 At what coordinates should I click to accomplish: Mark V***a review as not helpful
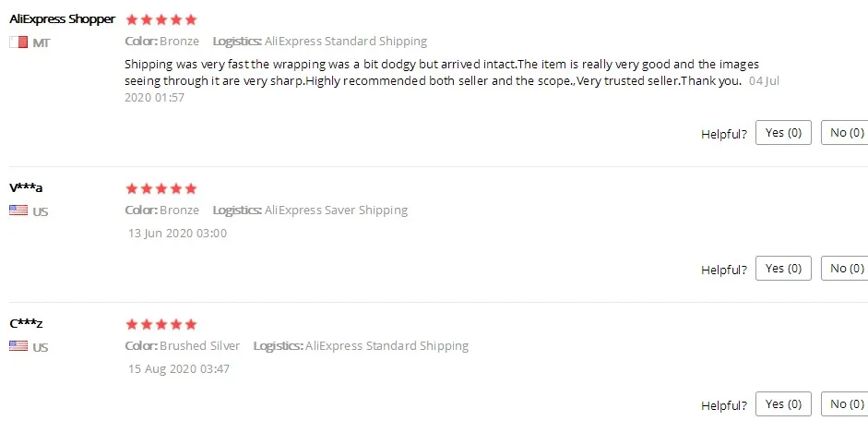pos(845,269)
